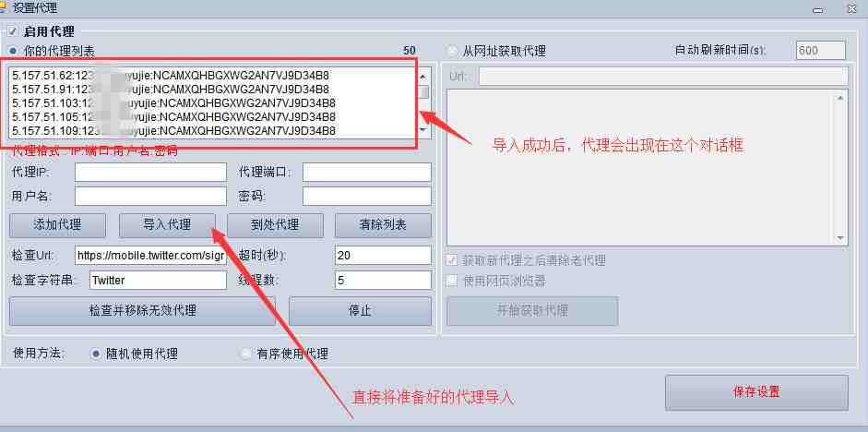The height and width of the screenshot is (432, 868).
Task: Click the 导入代理 button
Action: [x=167, y=225]
